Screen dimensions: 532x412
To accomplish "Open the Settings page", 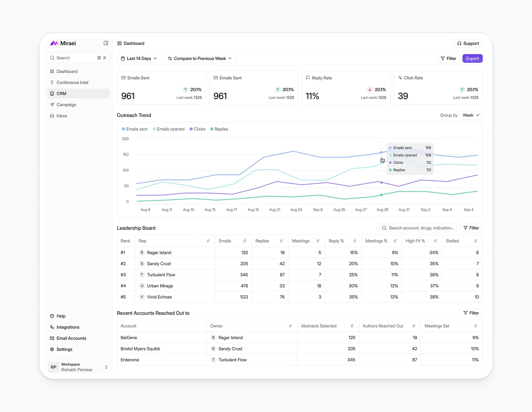I will [65, 349].
